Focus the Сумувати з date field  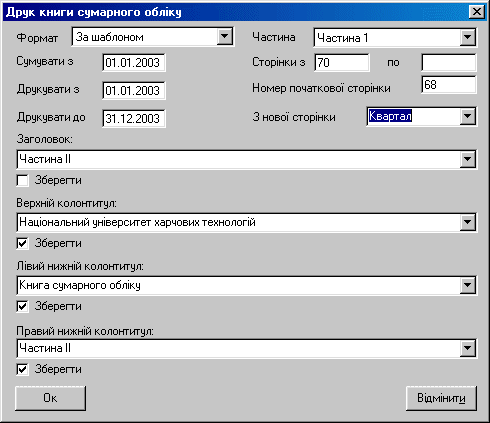pos(134,62)
